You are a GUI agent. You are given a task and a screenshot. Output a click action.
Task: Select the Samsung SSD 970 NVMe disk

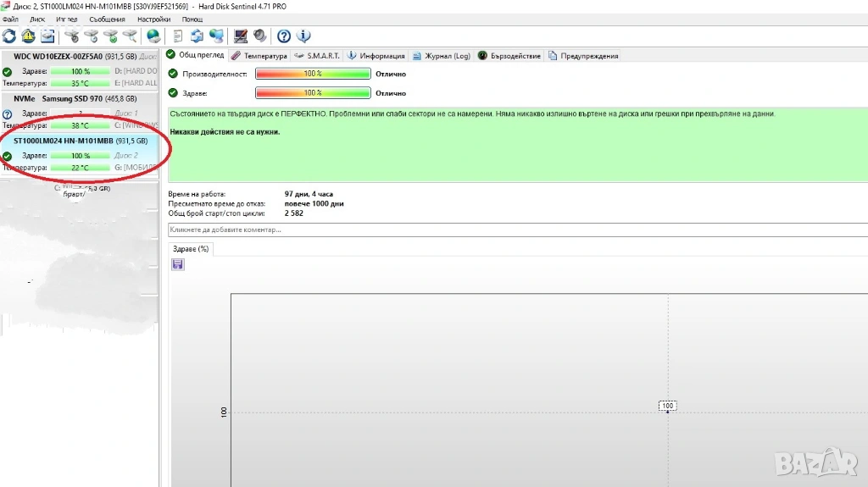click(71, 99)
